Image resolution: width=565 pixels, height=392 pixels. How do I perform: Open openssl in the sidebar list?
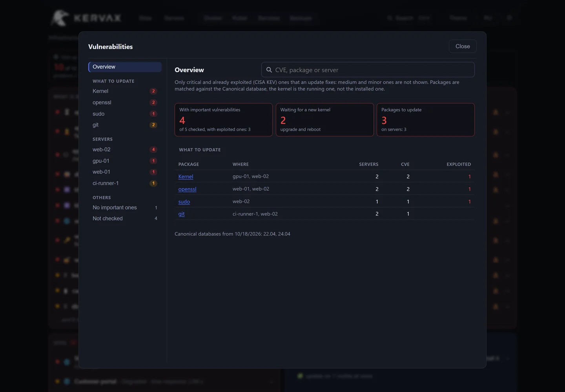pyautogui.click(x=125, y=102)
